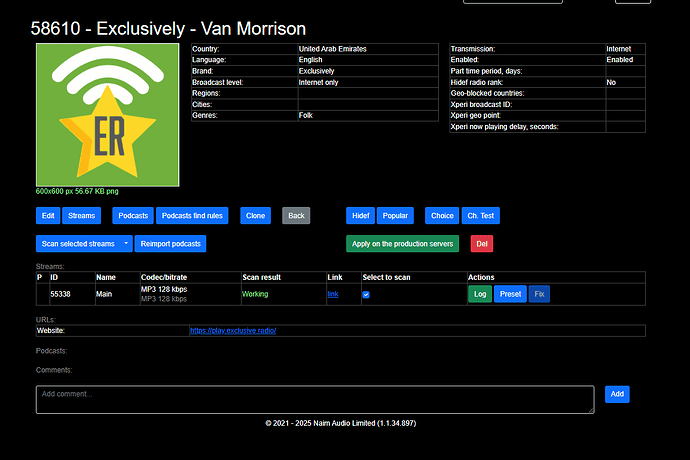Image resolution: width=690 pixels, height=460 pixels.
Task: Run the Ch. Test button
Action: tap(481, 216)
